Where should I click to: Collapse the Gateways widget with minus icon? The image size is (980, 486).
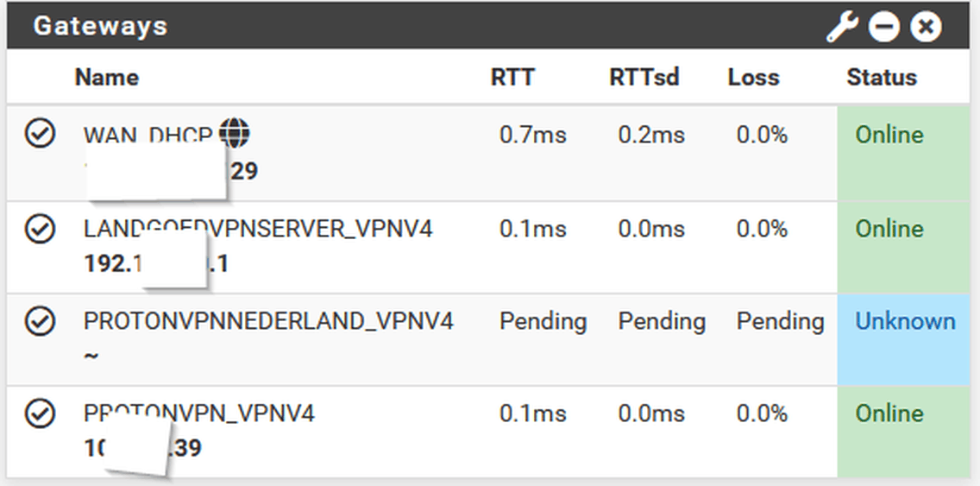(x=883, y=27)
